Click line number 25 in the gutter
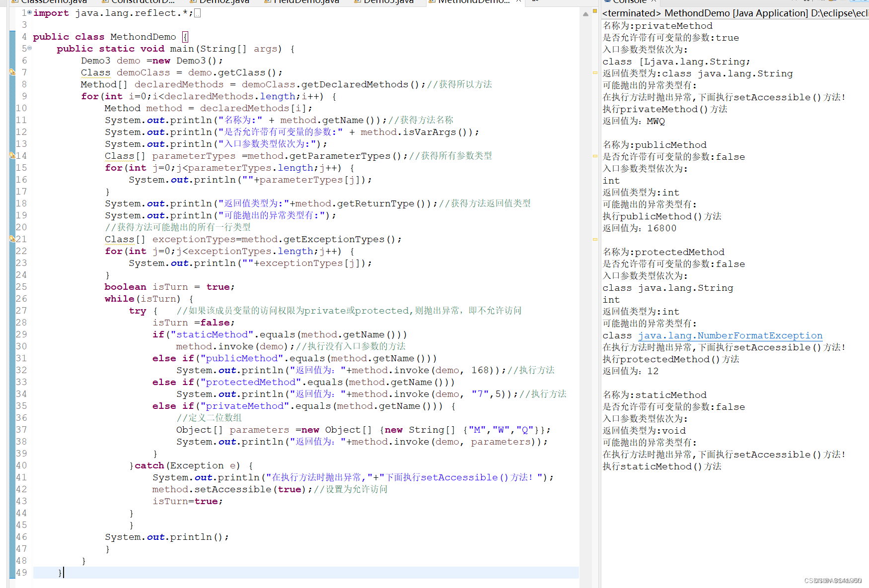 21,287
